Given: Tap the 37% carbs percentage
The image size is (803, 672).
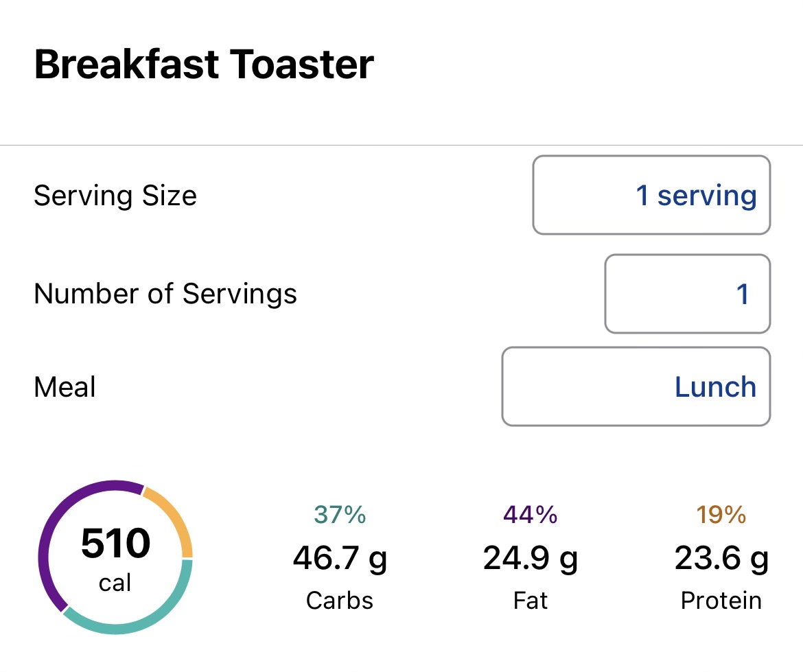Looking at the screenshot, I should pyautogui.click(x=340, y=514).
